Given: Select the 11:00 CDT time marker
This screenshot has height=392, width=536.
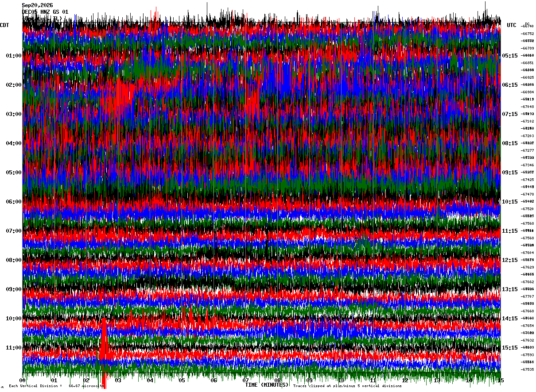Looking at the screenshot, I should coord(14,348).
